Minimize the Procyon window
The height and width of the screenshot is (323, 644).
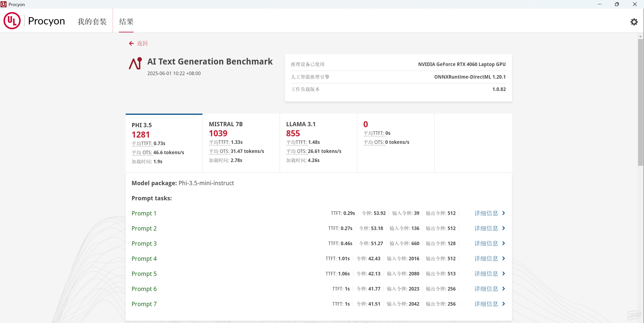[x=599, y=4]
